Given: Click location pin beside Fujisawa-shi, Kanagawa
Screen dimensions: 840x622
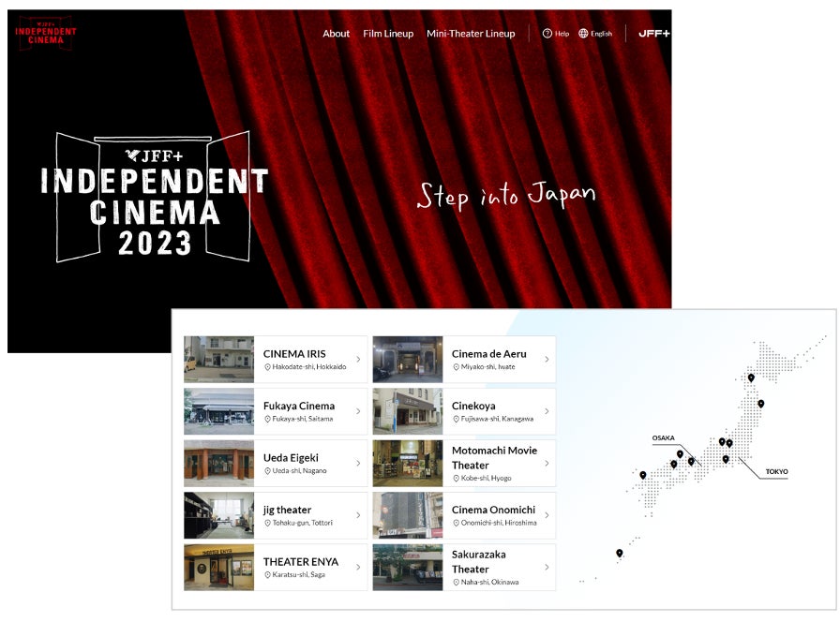Looking at the screenshot, I should pos(456,419).
